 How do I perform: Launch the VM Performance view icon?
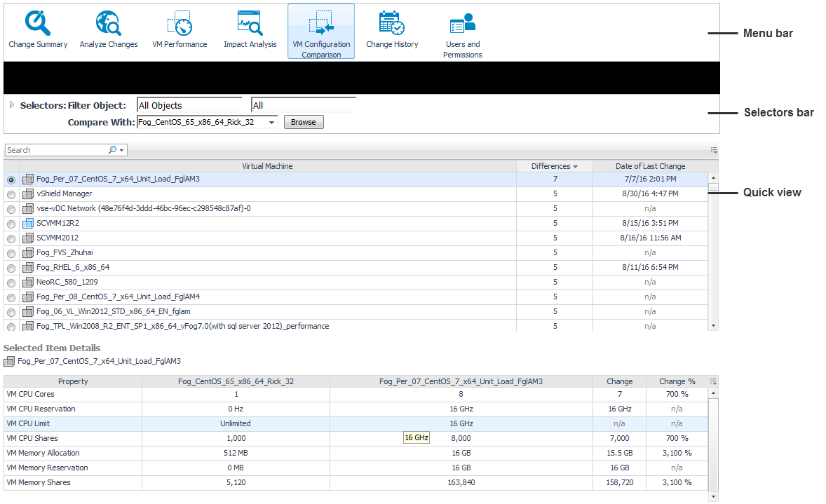coord(180,25)
